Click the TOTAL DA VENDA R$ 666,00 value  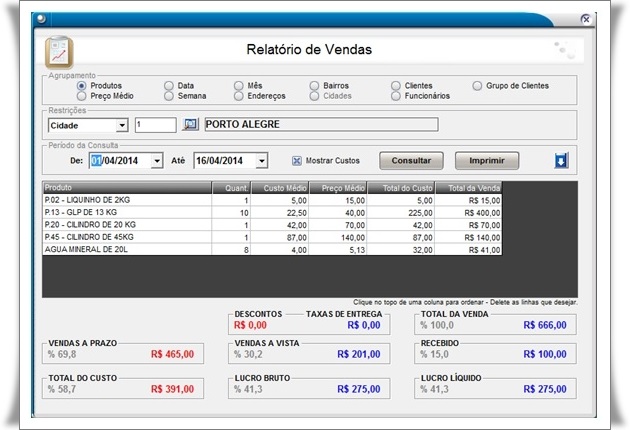(545, 325)
